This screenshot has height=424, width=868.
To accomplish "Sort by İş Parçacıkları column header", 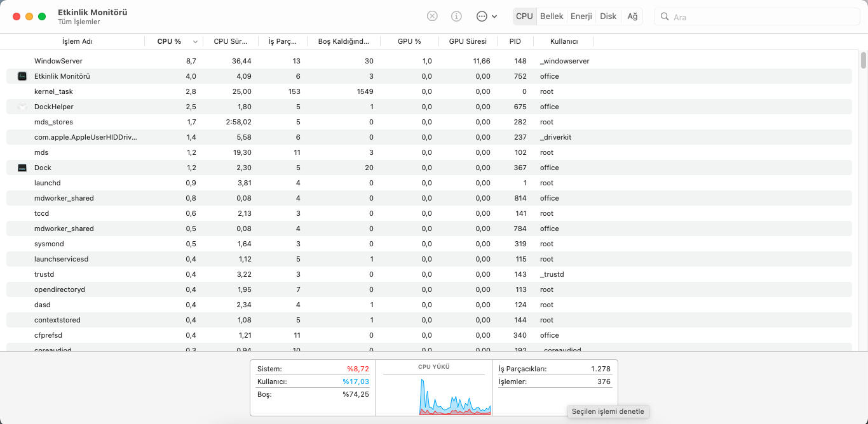I will [x=283, y=41].
